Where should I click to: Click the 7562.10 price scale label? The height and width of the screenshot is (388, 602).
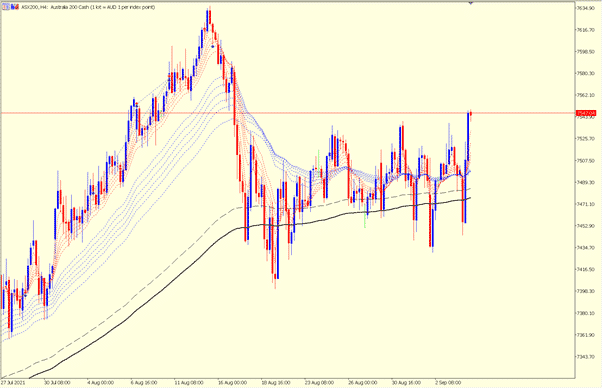[x=586, y=95]
